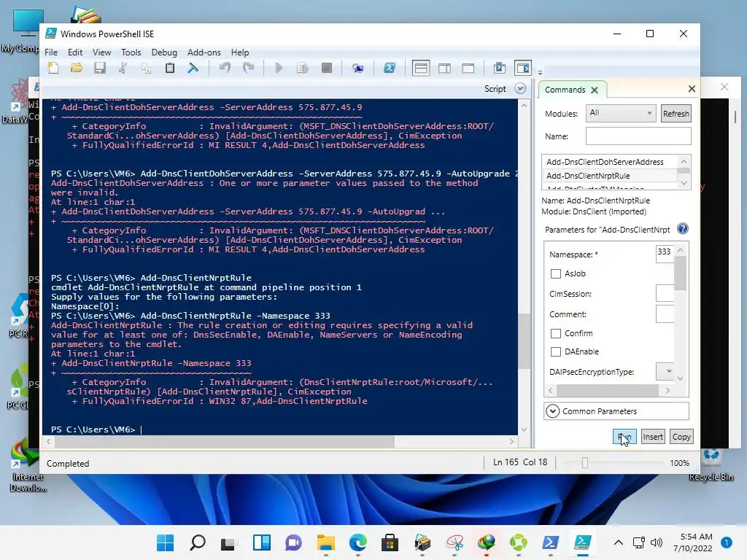
Task: Clear the console pane with the wiper icon
Action: click(x=193, y=68)
